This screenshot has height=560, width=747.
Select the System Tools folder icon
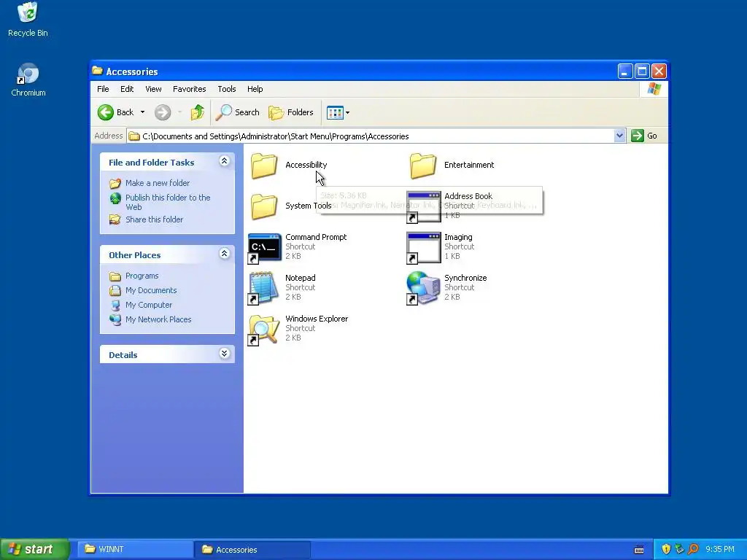point(264,206)
